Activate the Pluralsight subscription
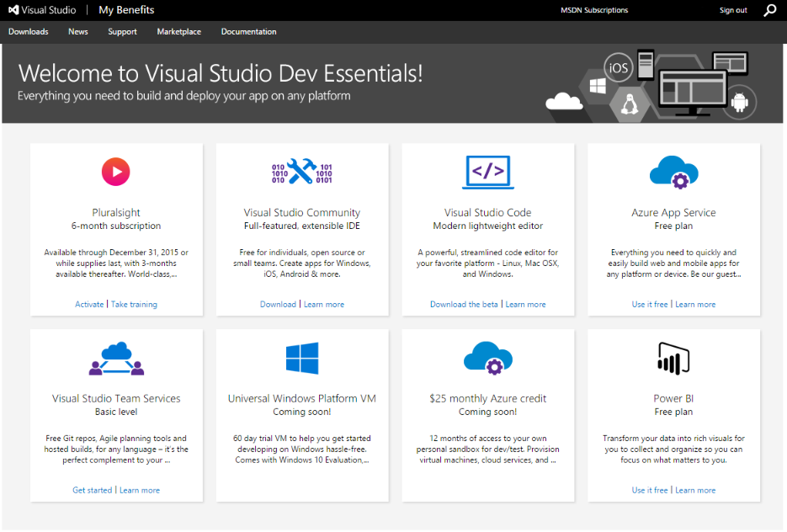Viewport: 787px width, 532px height. 89,304
